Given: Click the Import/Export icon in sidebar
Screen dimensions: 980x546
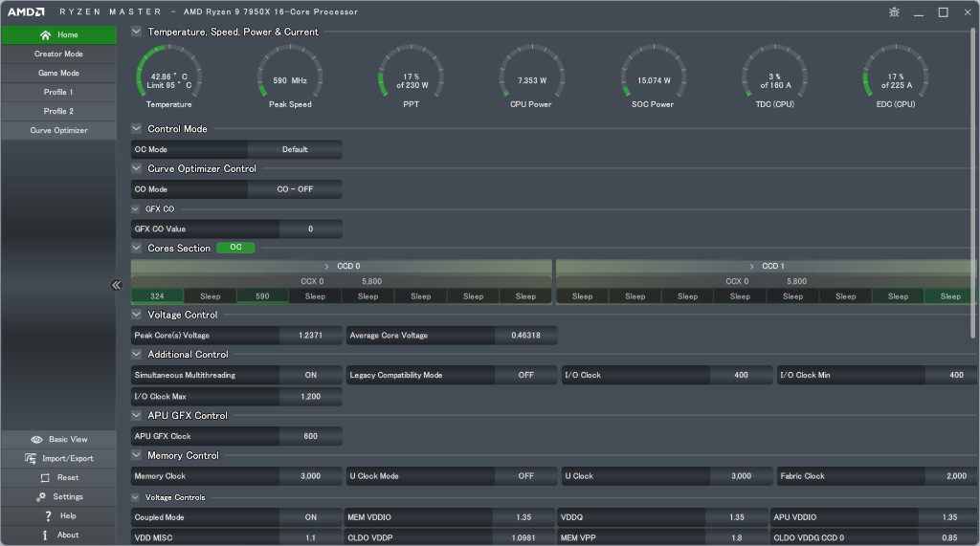Looking at the screenshot, I should (x=31, y=459).
